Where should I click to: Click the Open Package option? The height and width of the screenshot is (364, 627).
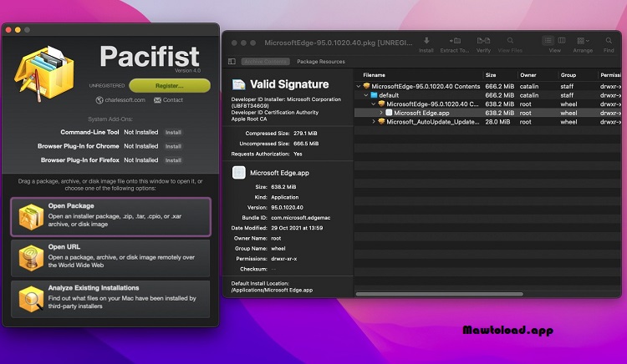[x=110, y=216]
